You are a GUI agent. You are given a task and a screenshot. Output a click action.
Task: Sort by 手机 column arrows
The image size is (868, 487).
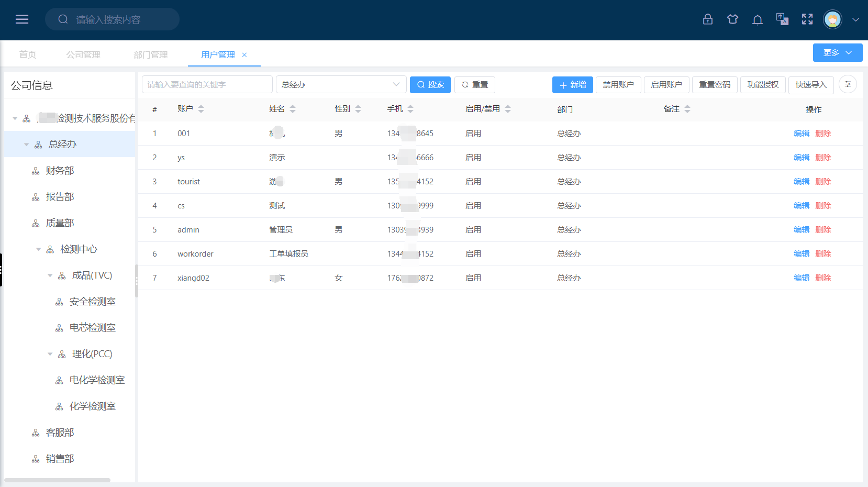[x=410, y=109]
